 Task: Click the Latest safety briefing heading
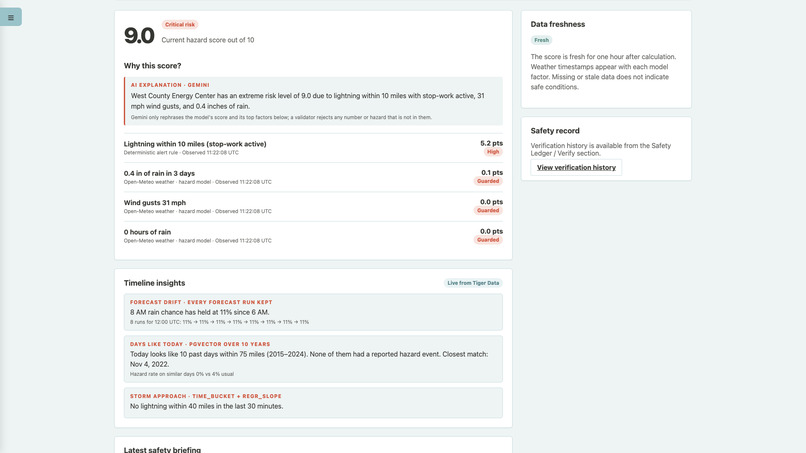tap(162, 449)
